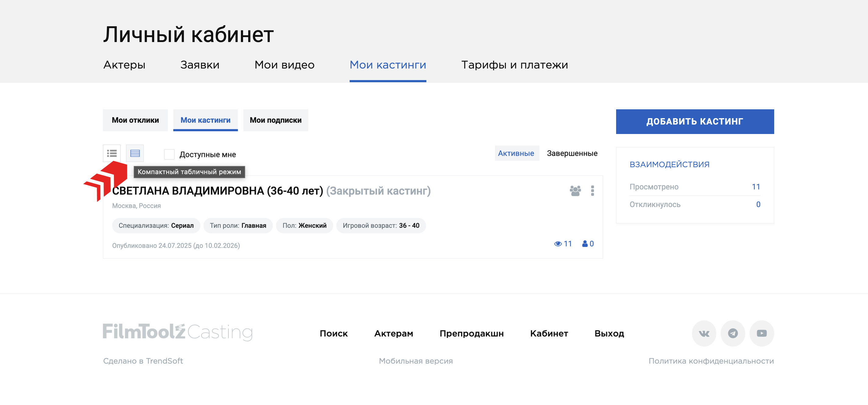The image size is (868, 405).
Task: Enable the 'Доступные мне' checkbox
Action: point(169,154)
